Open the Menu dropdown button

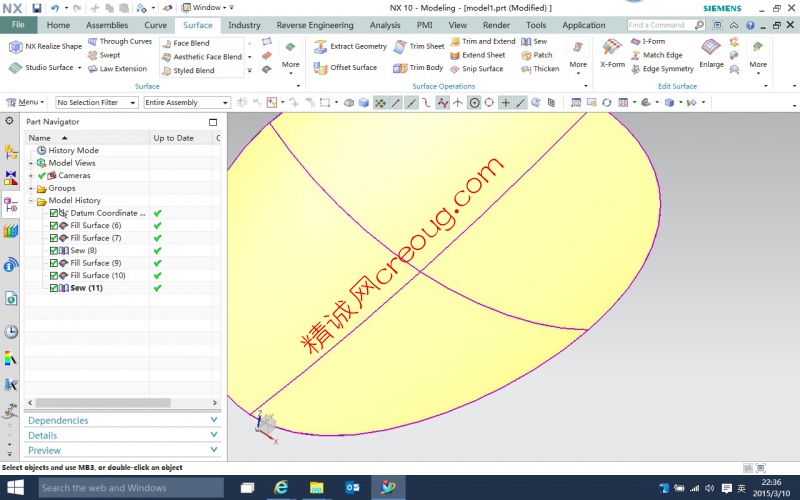(x=25, y=103)
